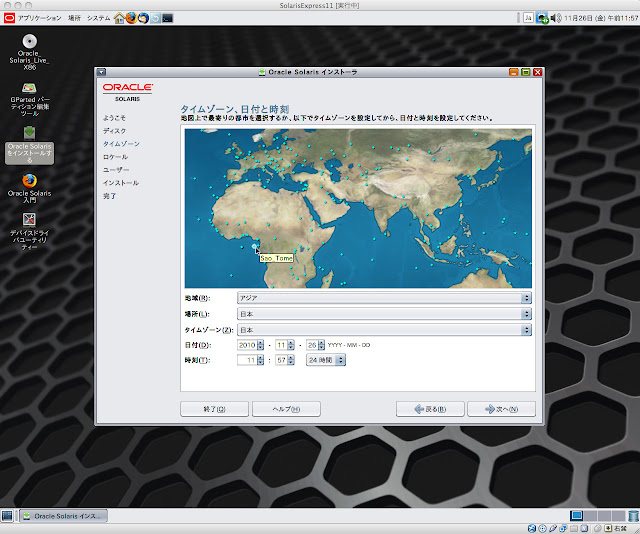Select the インストール step in installer sidebar
640x534 pixels.
click(x=121, y=183)
